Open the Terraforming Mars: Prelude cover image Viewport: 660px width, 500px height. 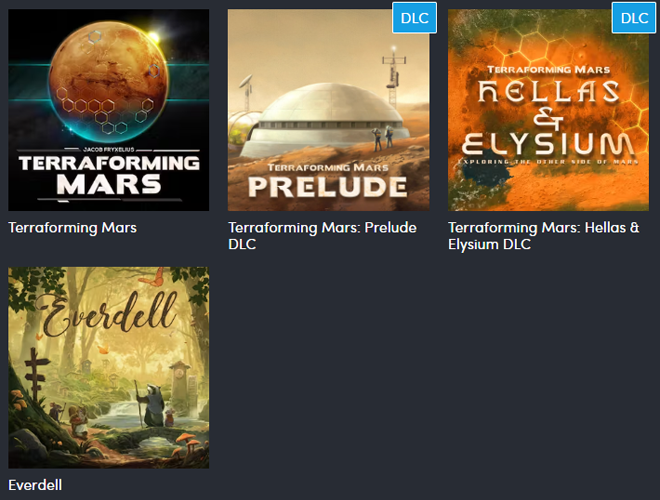tap(328, 110)
